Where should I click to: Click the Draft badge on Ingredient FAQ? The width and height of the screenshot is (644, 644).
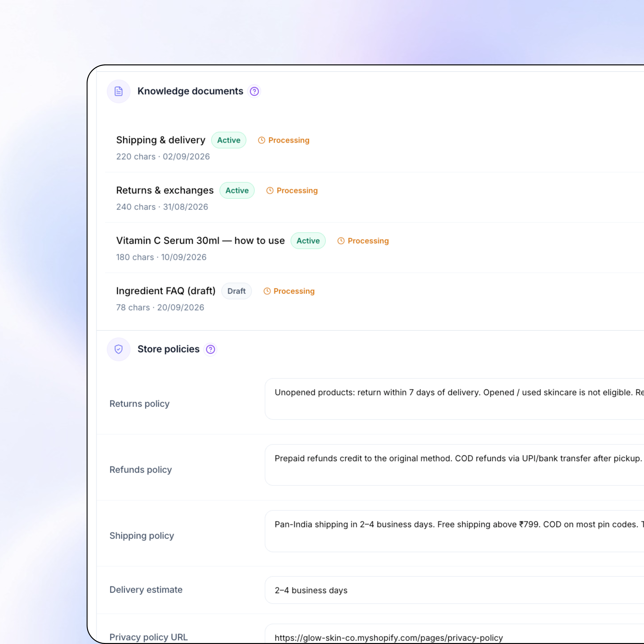(236, 291)
